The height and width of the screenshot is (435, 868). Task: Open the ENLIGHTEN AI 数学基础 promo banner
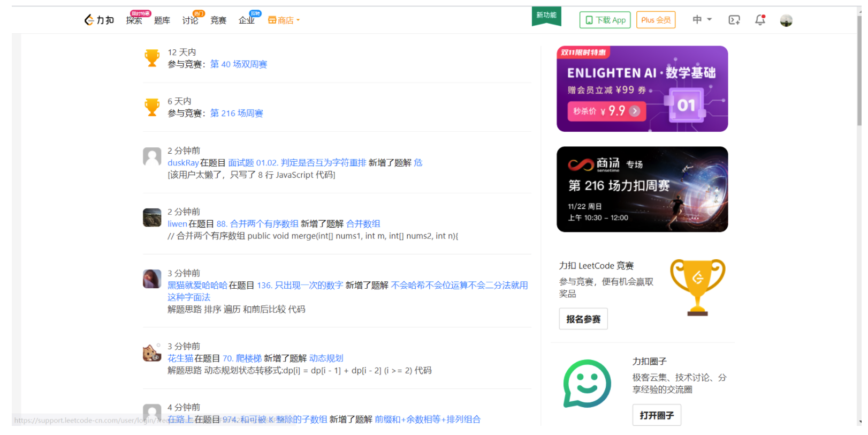click(x=642, y=89)
